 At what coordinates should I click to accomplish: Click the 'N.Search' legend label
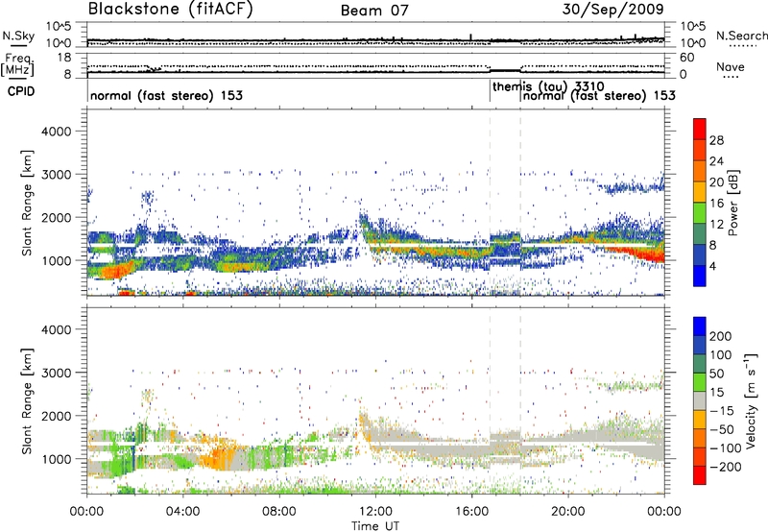click(x=742, y=36)
